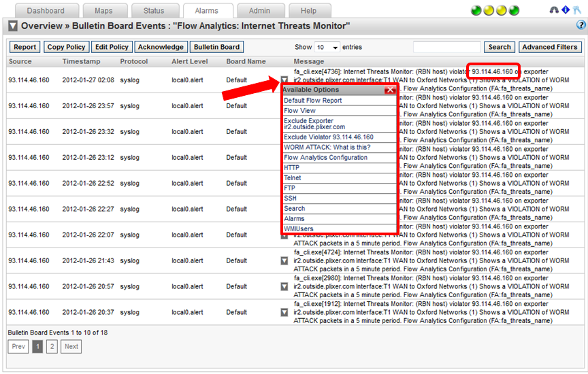This screenshot has height=374, width=588.
Task: Click the search text input field
Action: [446, 48]
